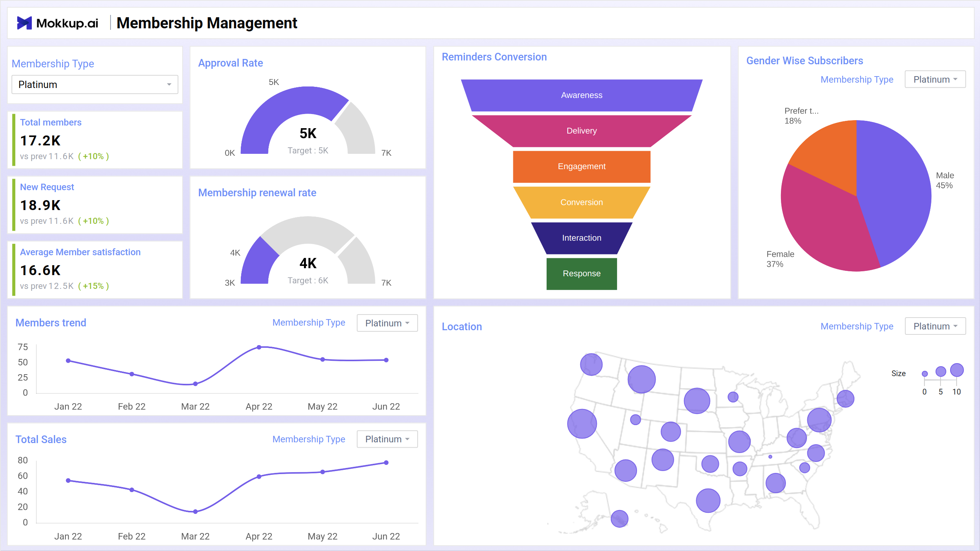Click Members trend Jan 22 data point

68,361
